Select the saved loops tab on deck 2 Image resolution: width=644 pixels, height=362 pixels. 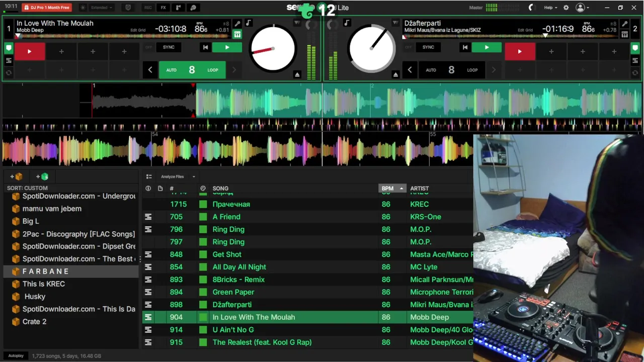(x=635, y=60)
